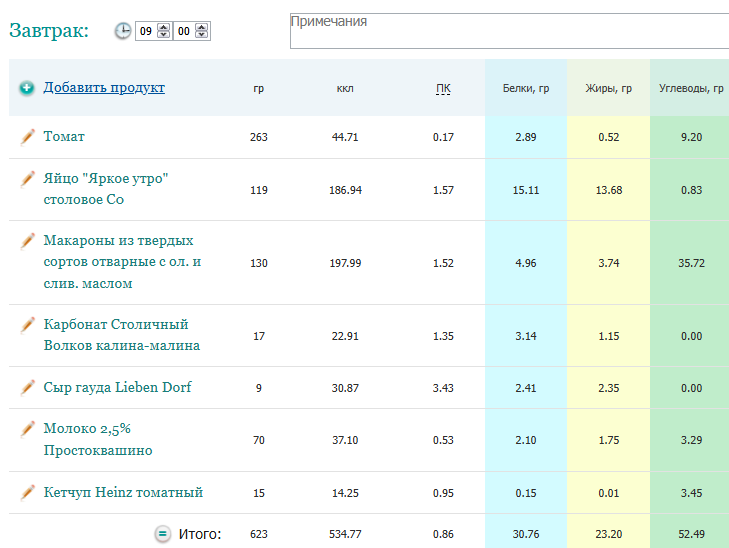Select total weight value 623
The width and height of the screenshot is (729, 548).
[x=259, y=534]
